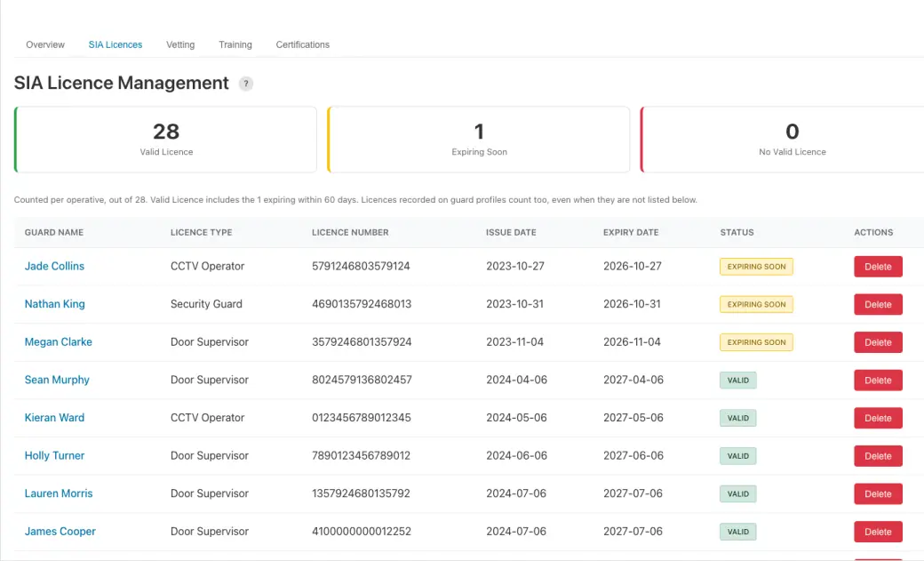The image size is (924, 561).
Task: Click the Guard Name column header
Action: (x=54, y=232)
